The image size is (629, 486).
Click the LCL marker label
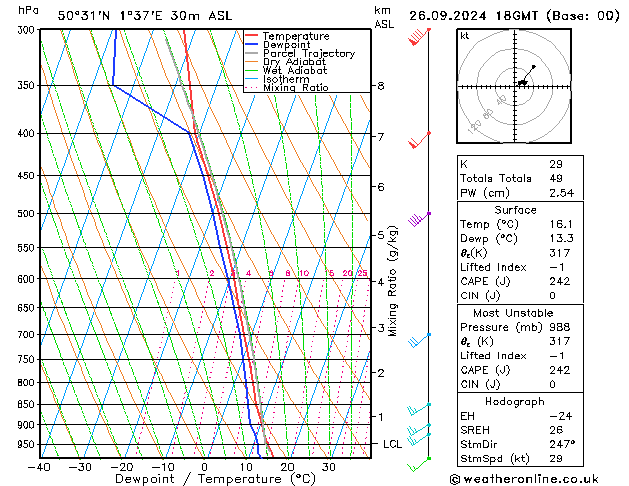[392, 444]
